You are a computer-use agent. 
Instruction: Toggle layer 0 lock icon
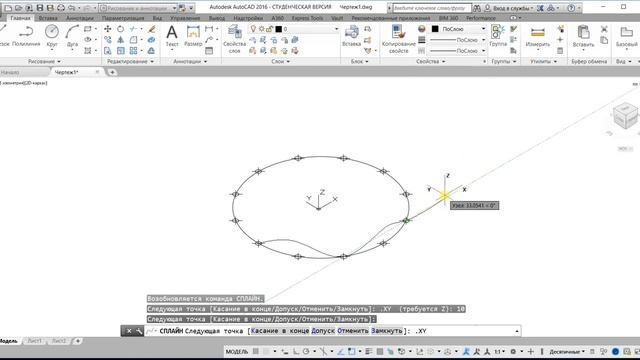[x=269, y=29]
